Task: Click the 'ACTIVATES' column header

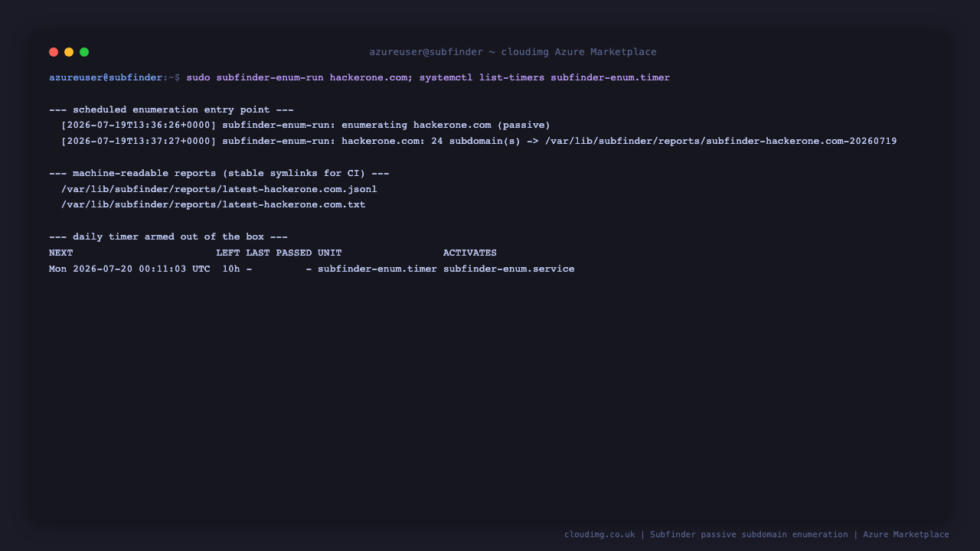Action: tap(470, 253)
